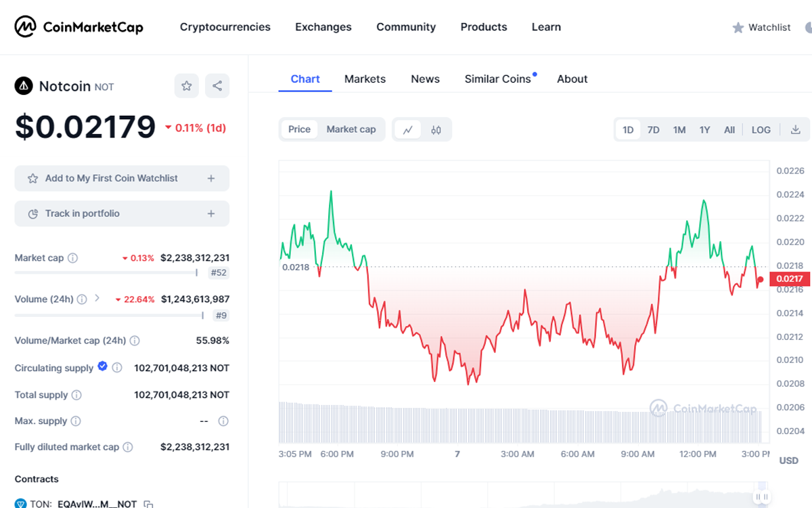Switch to candlestick chart view
Image resolution: width=812 pixels, height=508 pixels.
tap(436, 129)
